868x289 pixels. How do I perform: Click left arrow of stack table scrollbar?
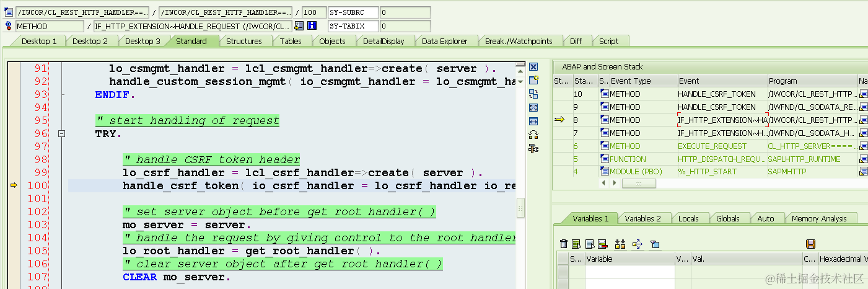tap(603, 184)
